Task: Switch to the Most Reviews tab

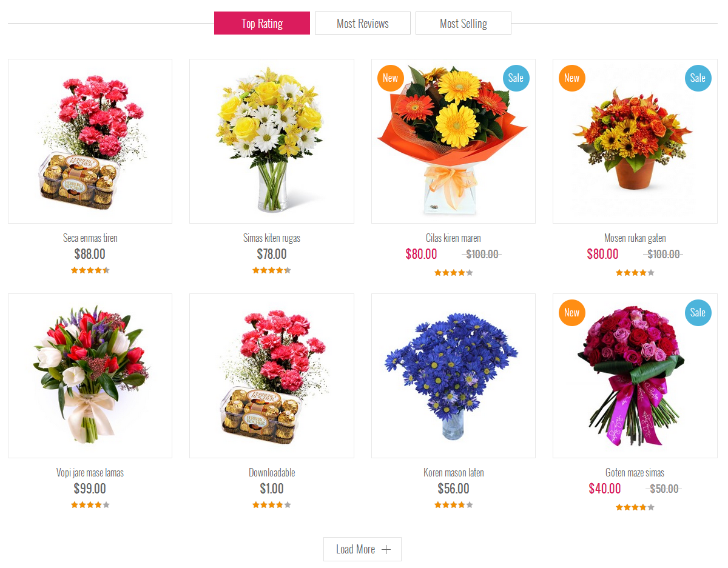Action: coord(363,23)
